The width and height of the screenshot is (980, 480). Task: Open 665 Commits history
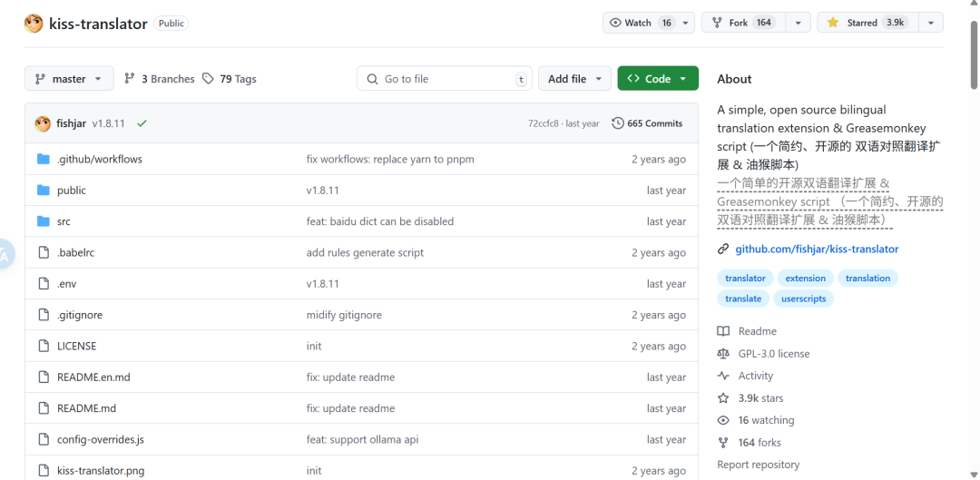[647, 123]
